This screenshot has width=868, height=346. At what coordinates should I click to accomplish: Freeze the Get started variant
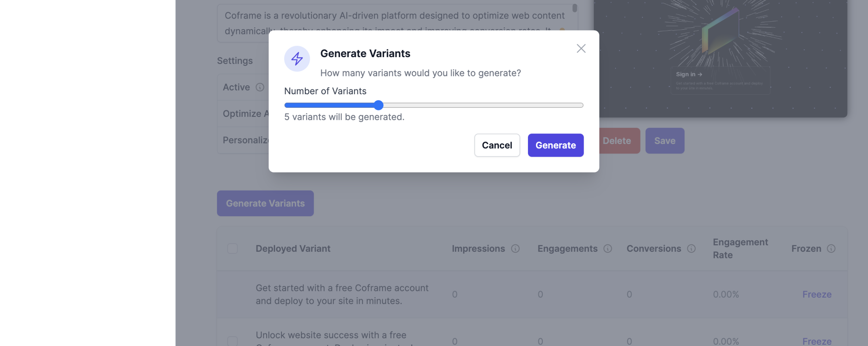[817, 294]
